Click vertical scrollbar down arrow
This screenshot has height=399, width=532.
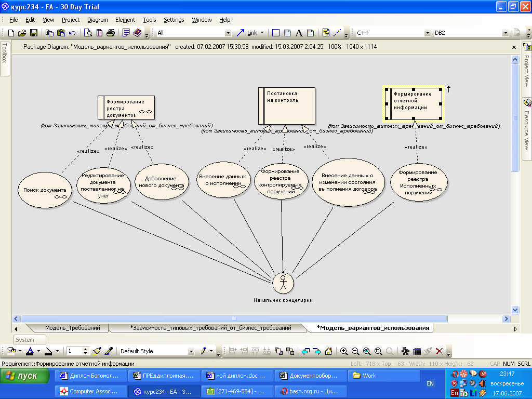pyautogui.click(x=515, y=310)
